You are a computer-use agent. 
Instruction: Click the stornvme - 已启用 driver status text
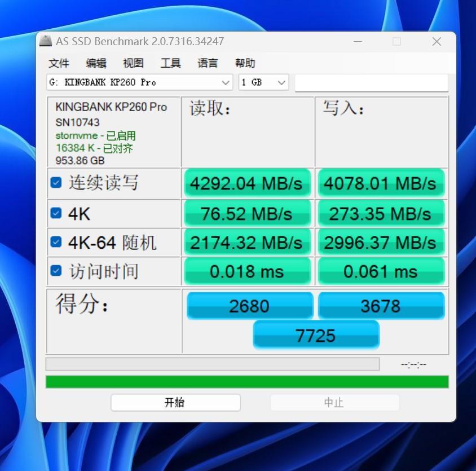(96, 135)
